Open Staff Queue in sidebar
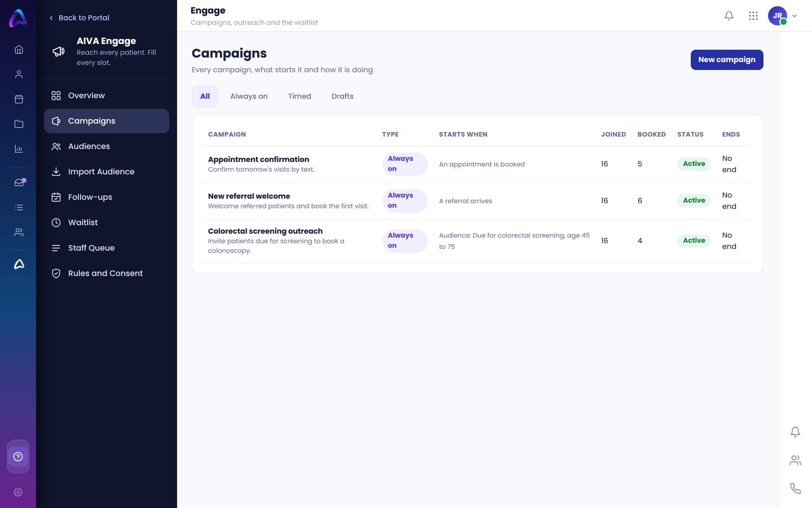This screenshot has width=812, height=508. pos(107,248)
